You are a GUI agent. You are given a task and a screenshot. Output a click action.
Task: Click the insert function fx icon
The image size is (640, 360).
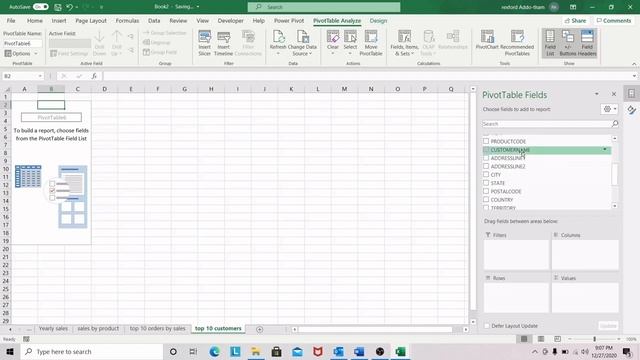[94, 76]
